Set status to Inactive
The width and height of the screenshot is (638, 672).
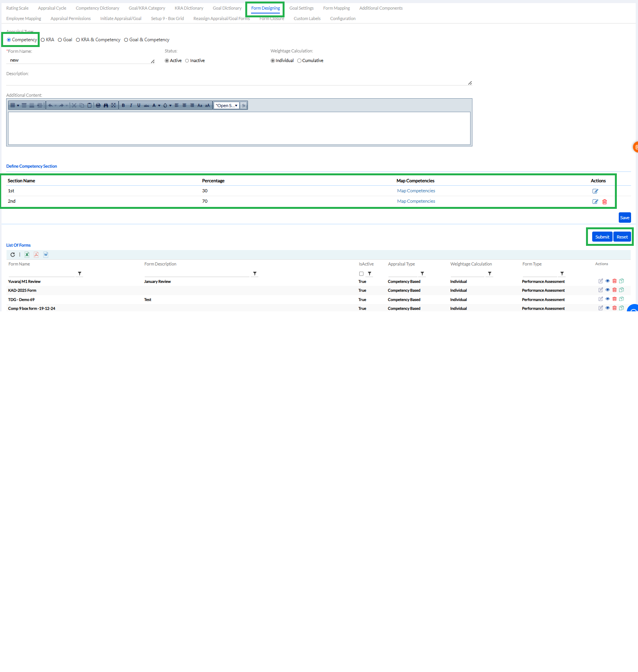(x=187, y=61)
